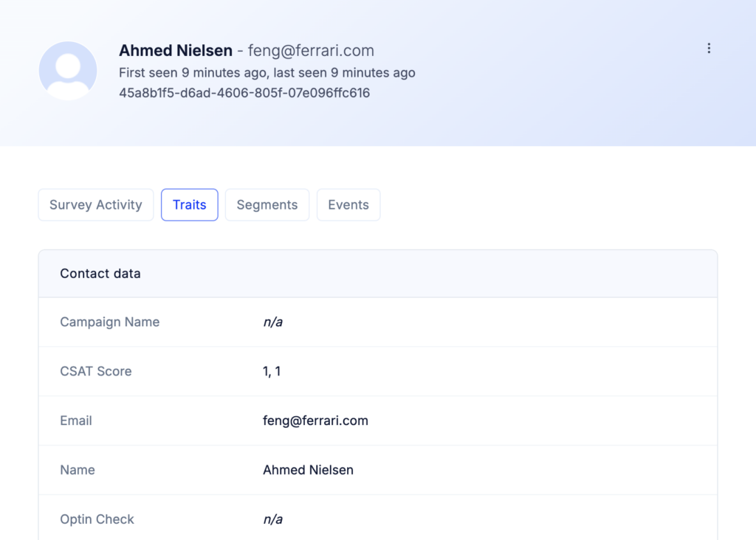Select the Traits tab
The image size is (756, 540).
(x=190, y=205)
